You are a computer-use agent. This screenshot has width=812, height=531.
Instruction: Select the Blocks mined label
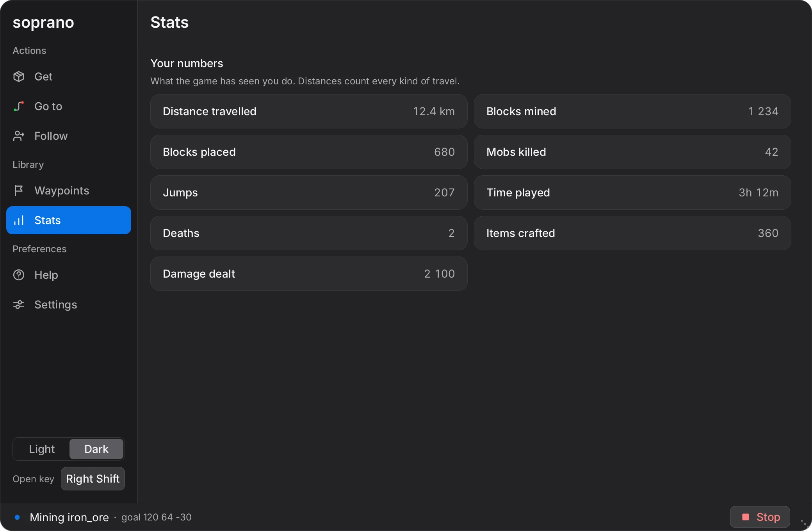pyautogui.click(x=521, y=111)
